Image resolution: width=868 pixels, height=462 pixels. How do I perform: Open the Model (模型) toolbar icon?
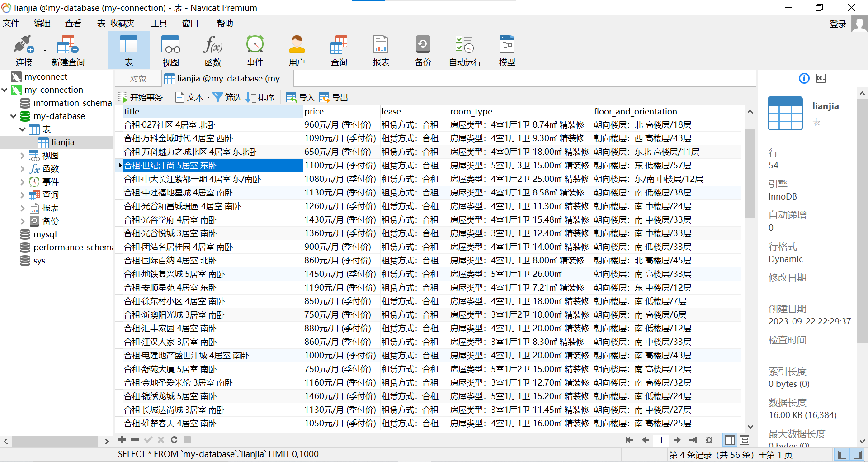tap(507, 50)
